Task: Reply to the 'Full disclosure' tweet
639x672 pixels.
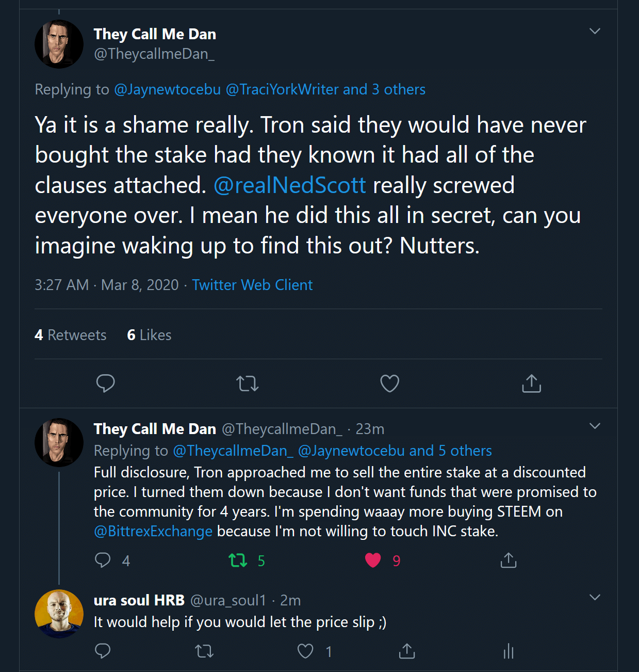Action: click(103, 561)
